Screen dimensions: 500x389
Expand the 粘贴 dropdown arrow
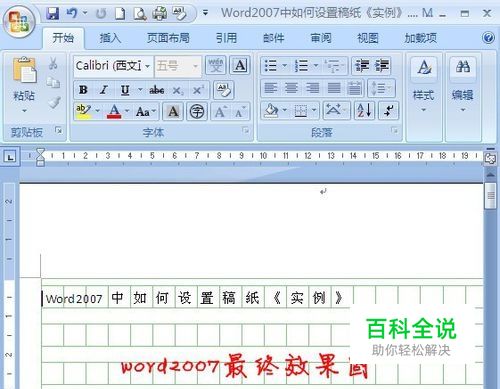coord(24,111)
